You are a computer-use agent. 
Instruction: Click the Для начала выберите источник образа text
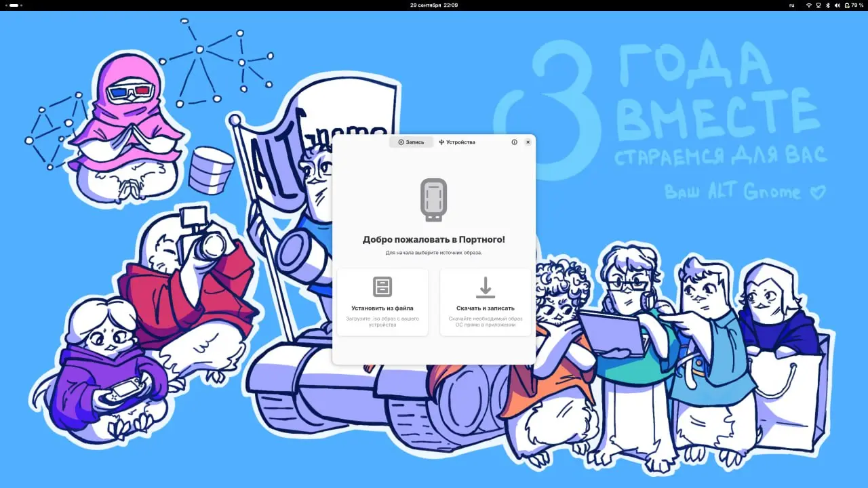click(434, 253)
